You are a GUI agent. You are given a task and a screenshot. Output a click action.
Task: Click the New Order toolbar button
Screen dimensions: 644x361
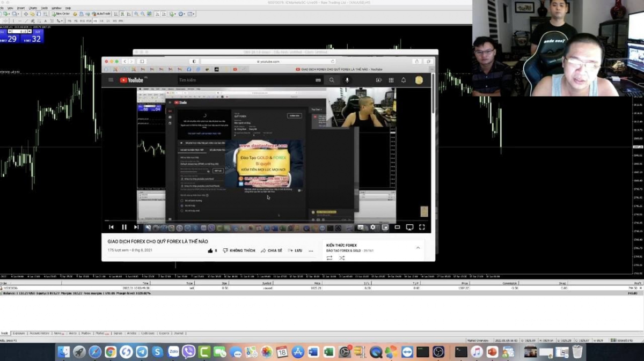point(61,14)
